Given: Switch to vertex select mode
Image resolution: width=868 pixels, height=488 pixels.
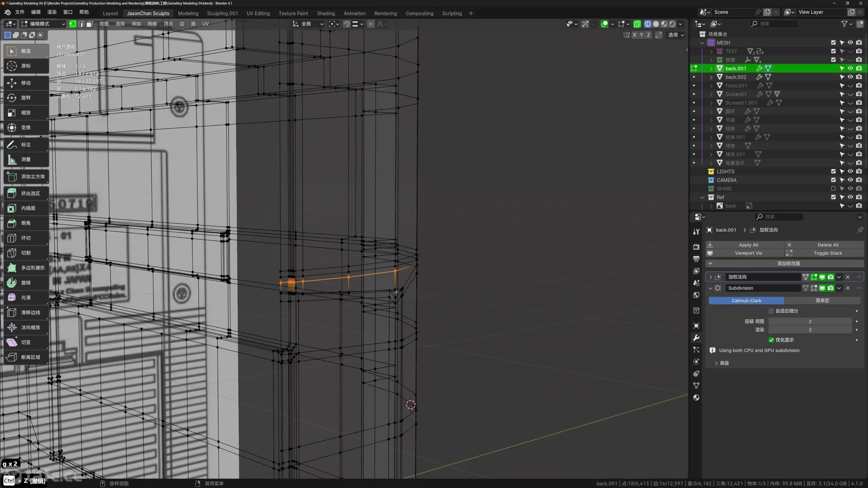Looking at the screenshot, I should pos(73,24).
